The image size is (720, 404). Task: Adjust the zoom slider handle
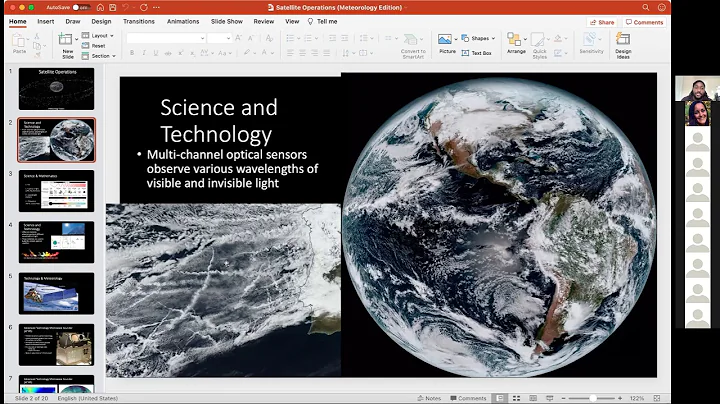click(x=593, y=398)
